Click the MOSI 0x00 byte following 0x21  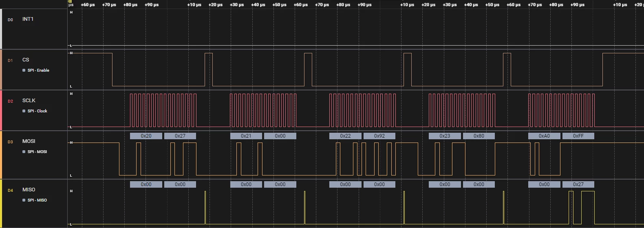point(280,136)
